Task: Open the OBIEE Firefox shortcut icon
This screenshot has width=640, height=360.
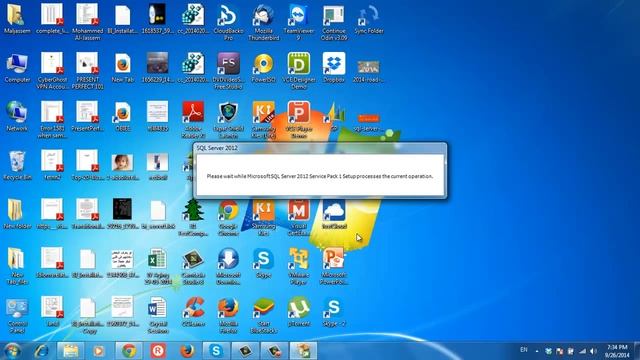Action: pos(122,116)
